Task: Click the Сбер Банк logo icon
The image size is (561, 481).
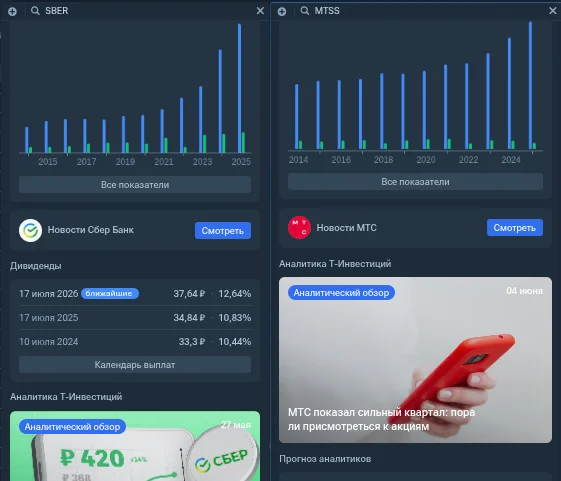Action: coord(30,230)
